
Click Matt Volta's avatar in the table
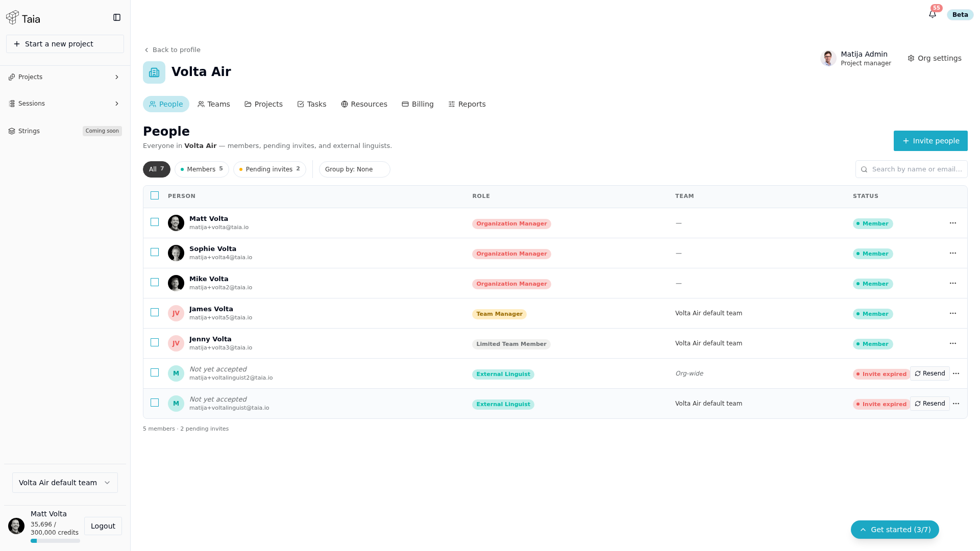click(x=176, y=223)
